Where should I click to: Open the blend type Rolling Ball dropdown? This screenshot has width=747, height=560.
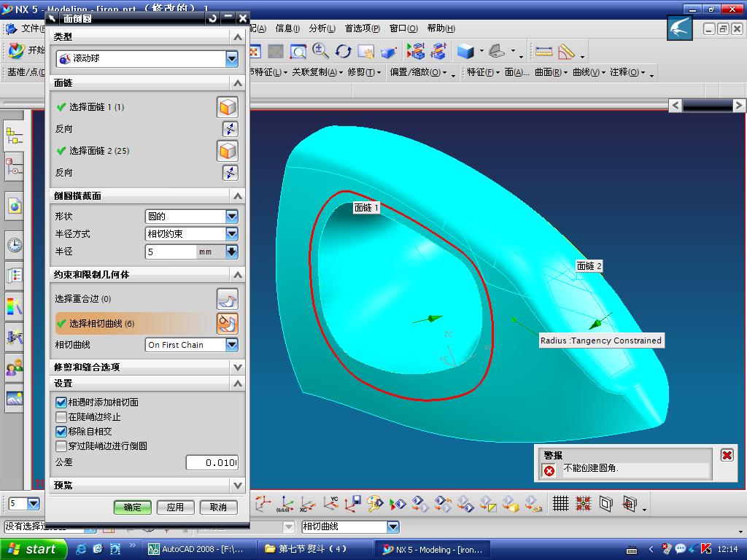[x=232, y=58]
